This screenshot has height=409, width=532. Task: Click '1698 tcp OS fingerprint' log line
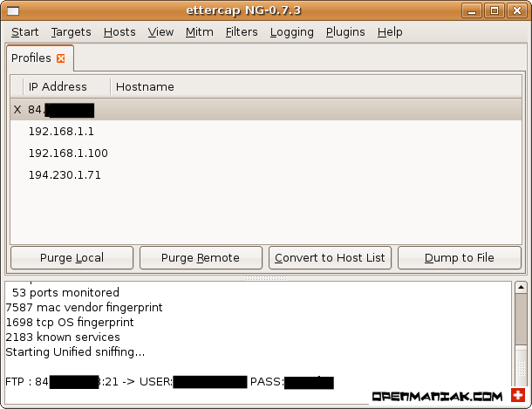(70, 322)
